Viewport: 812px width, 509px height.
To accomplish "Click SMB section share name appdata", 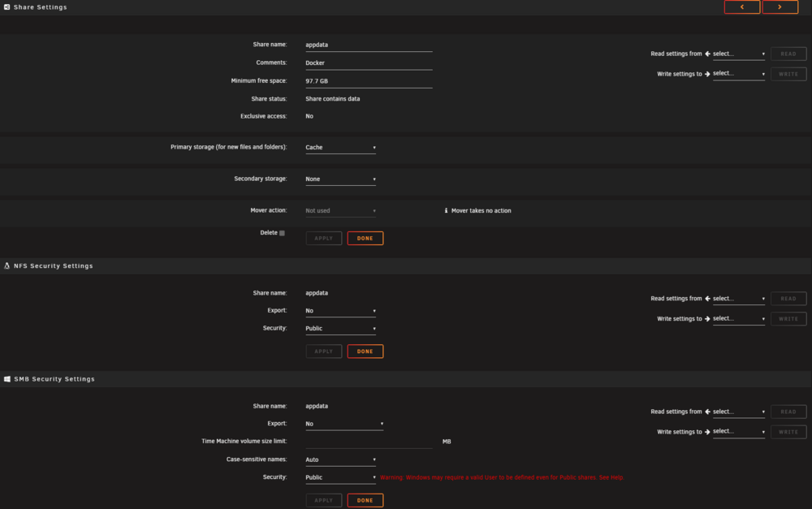I will coord(317,407).
